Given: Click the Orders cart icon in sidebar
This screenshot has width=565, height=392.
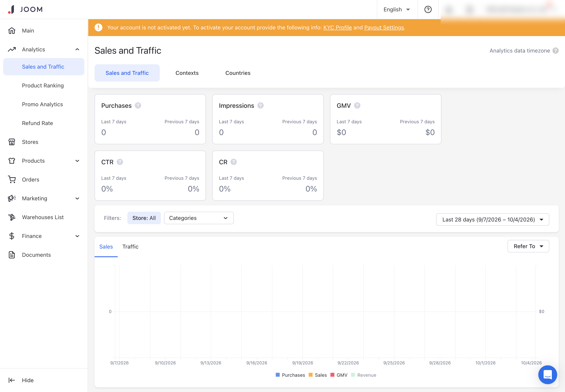Looking at the screenshot, I should 12,180.
